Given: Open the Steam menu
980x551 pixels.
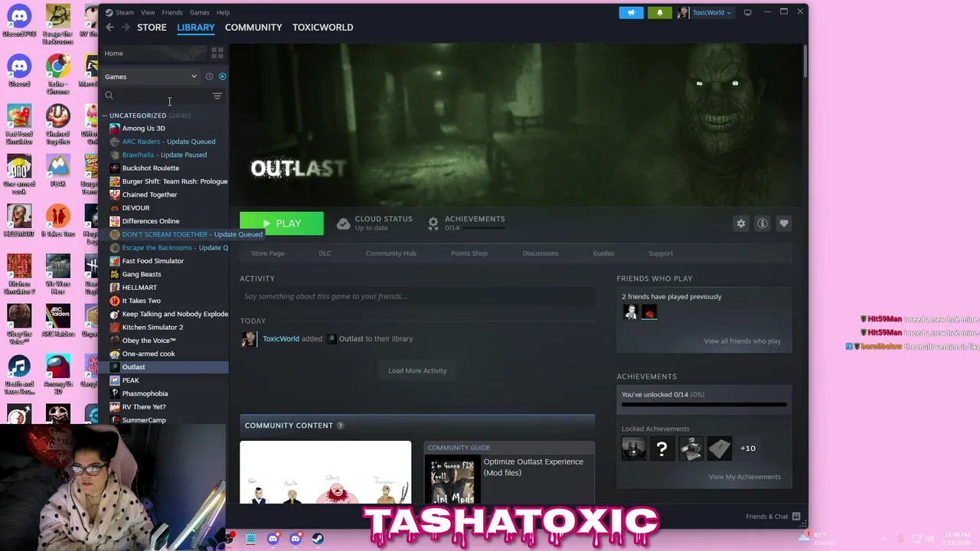Looking at the screenshot, I should [x=124, y=12].
